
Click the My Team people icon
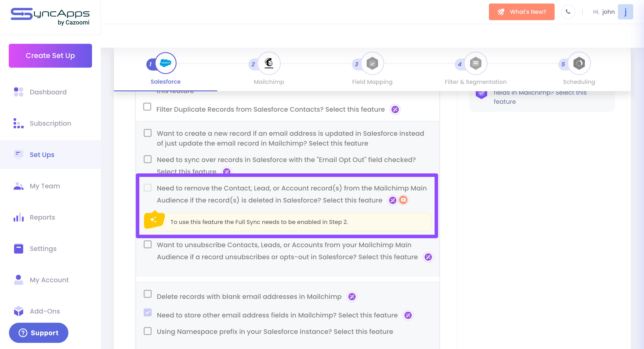coord(18,186)
